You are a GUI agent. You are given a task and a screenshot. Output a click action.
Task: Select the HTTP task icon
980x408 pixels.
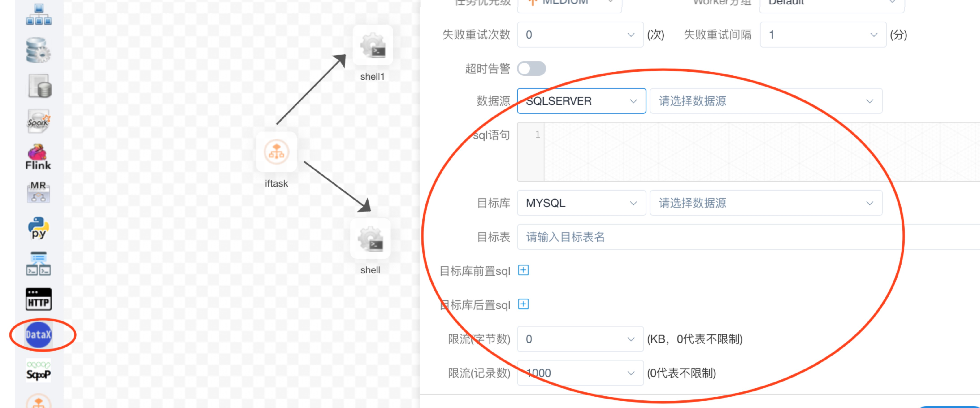(x=38, y=299)
